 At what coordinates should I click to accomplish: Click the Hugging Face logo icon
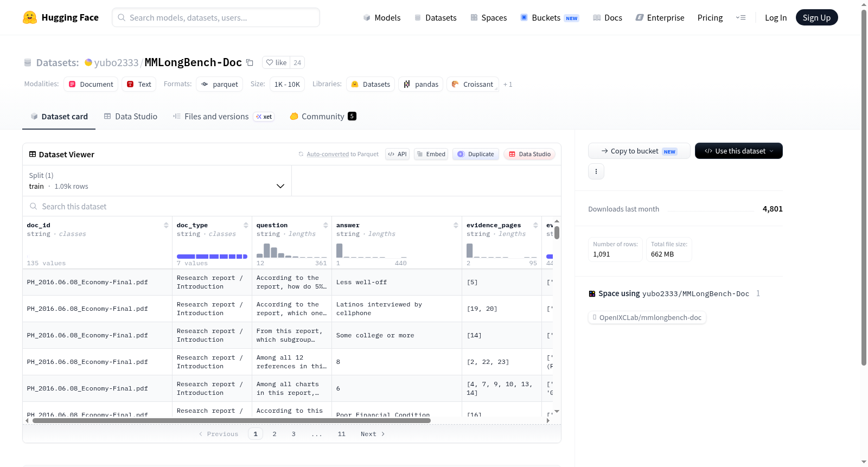coord(30,17)
